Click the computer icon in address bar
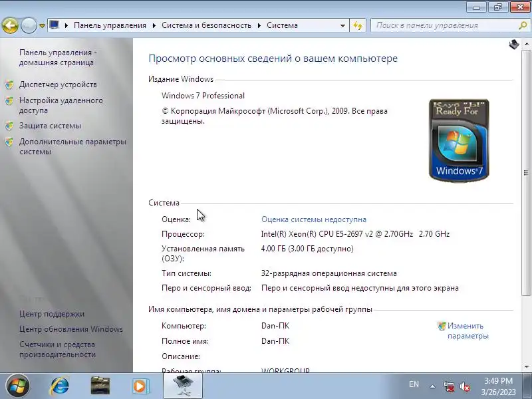532x399 pixels. tap(55, 25)
